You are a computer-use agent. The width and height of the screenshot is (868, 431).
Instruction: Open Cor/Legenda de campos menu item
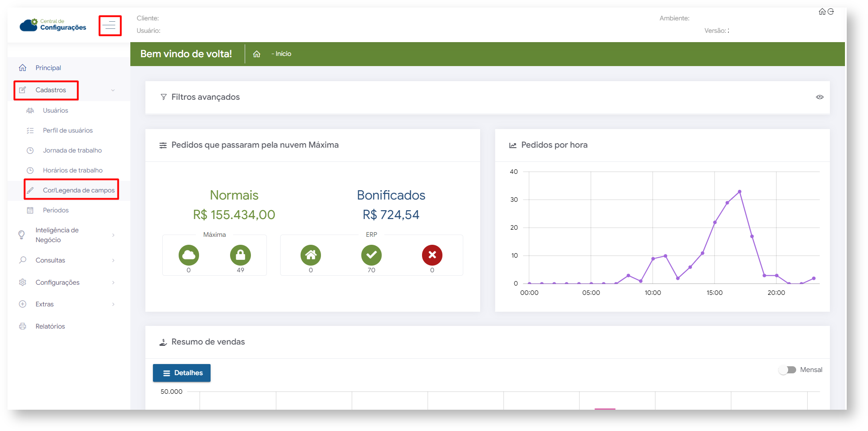78,190
